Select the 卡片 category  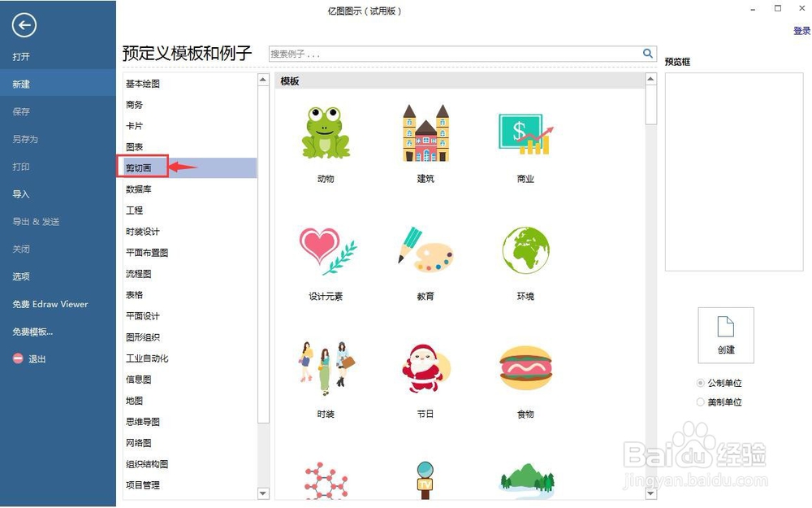(134, 126)
